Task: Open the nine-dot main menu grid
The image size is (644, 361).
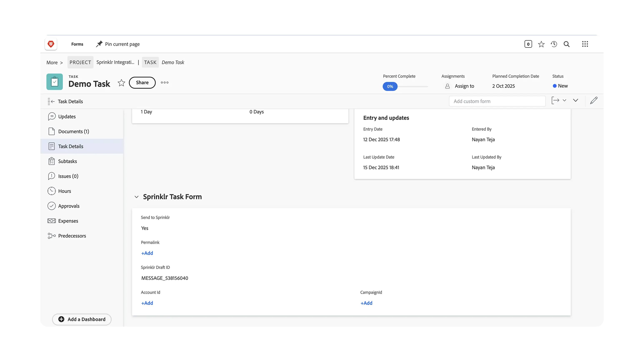Action: 585,44
